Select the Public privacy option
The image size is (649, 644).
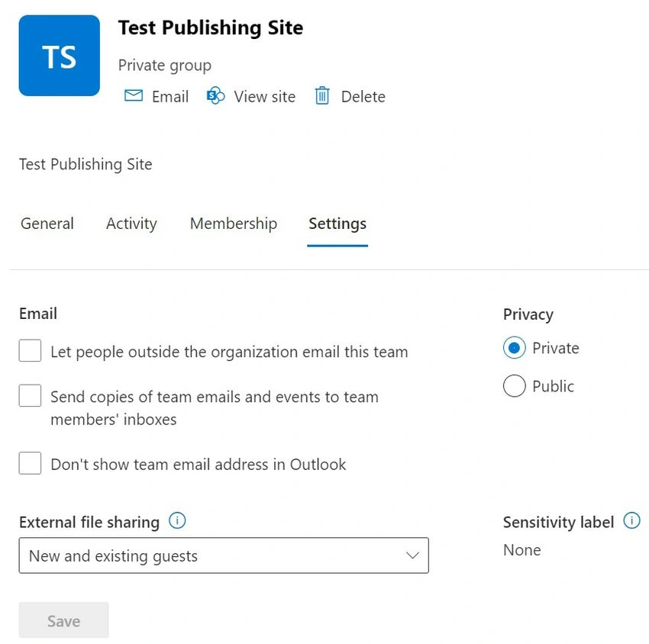tap(515, 386)
